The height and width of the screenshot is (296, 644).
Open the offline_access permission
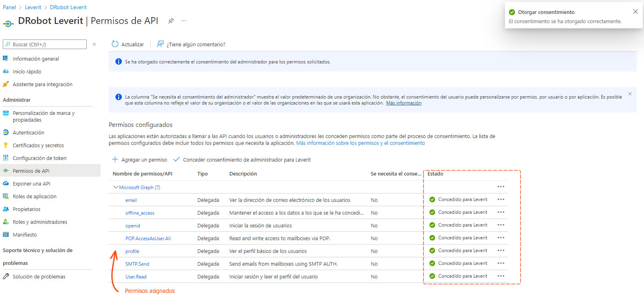click(140, 213)
